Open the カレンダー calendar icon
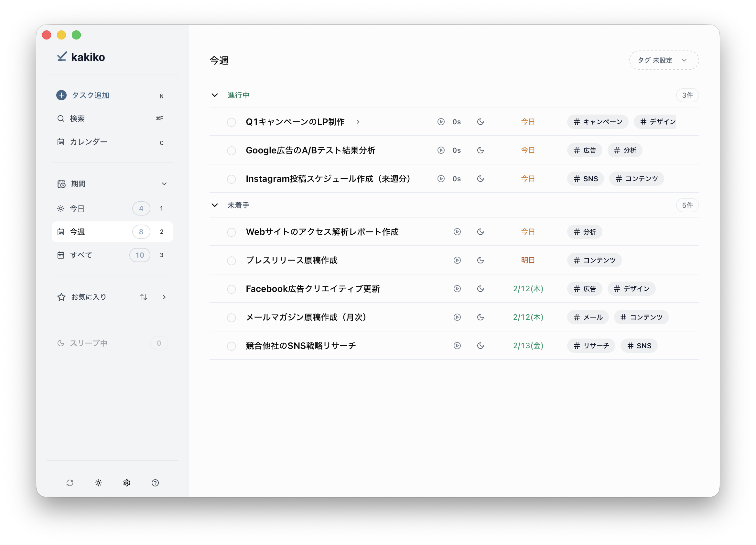The height and width of the screenshot is (545, 756). pos(61,142)
